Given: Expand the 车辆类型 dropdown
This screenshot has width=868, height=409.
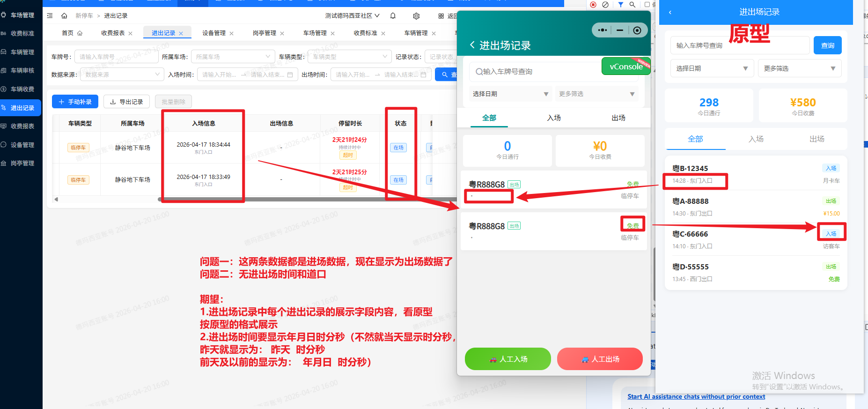Looking at the screenshot, I should pyautogui.click(x=349, y=57).
